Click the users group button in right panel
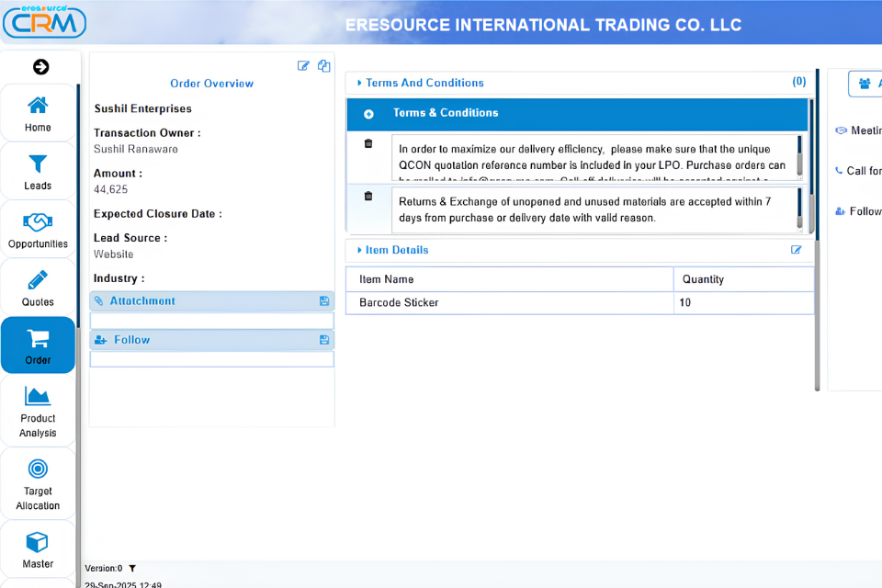 [x=865, y=84]
